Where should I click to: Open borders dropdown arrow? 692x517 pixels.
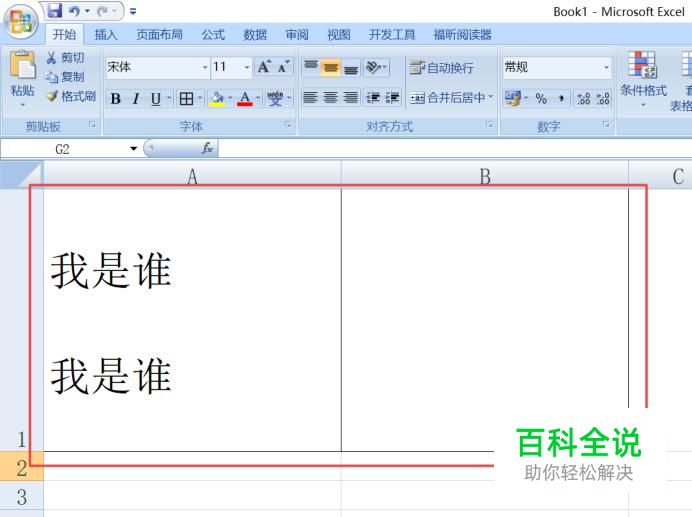(200, 98)
